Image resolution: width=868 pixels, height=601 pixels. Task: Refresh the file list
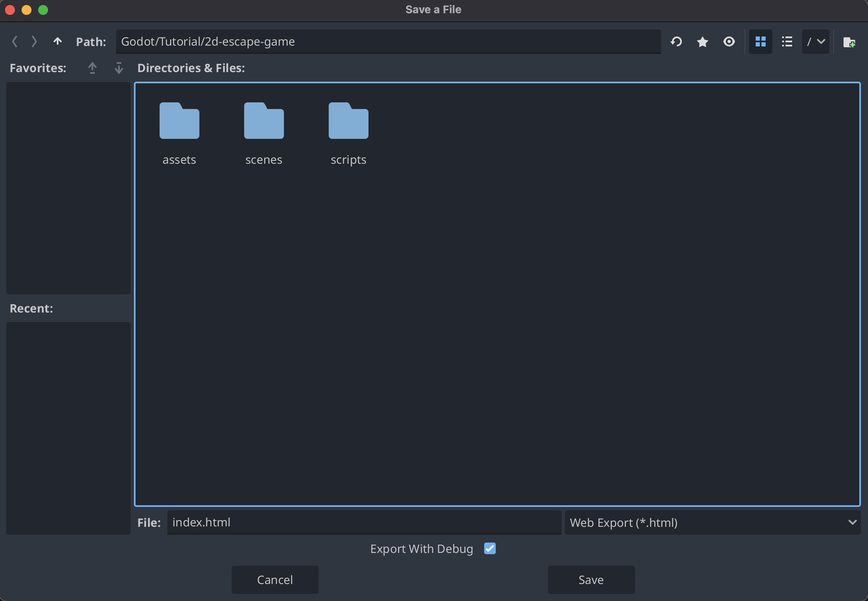(676, 41)
